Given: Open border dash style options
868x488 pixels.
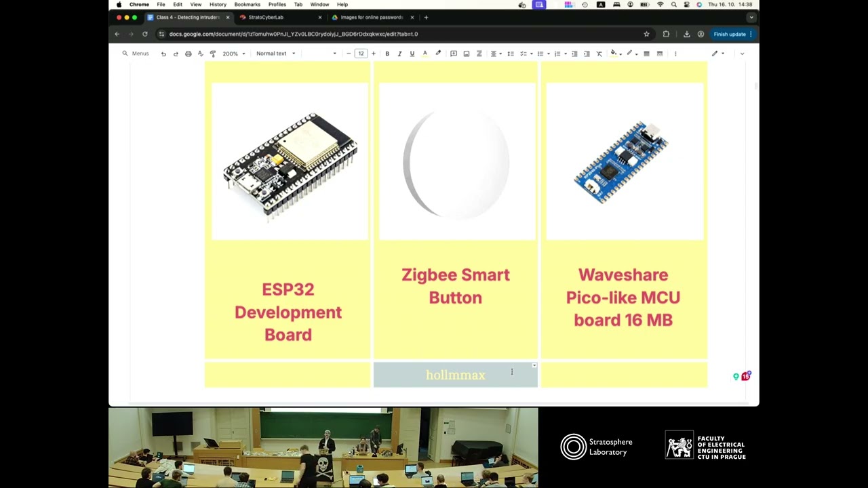Looking at the screenshot, I should click(659, 54).
